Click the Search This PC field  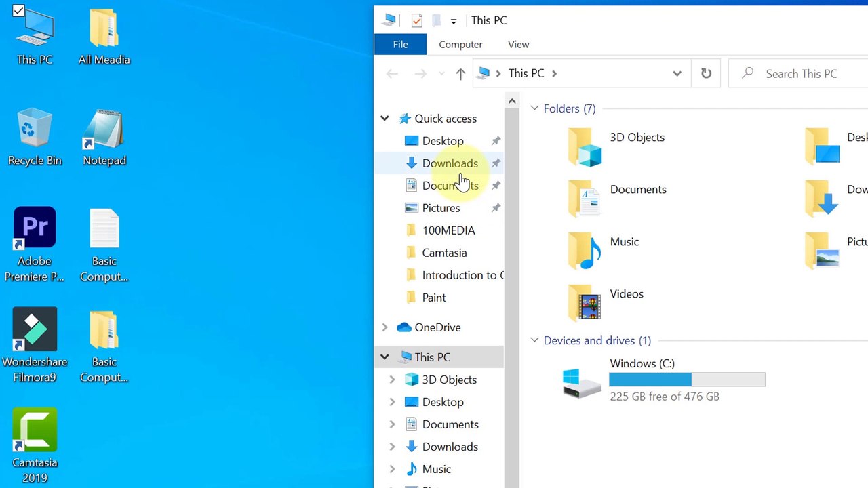(x=799, y=73)
